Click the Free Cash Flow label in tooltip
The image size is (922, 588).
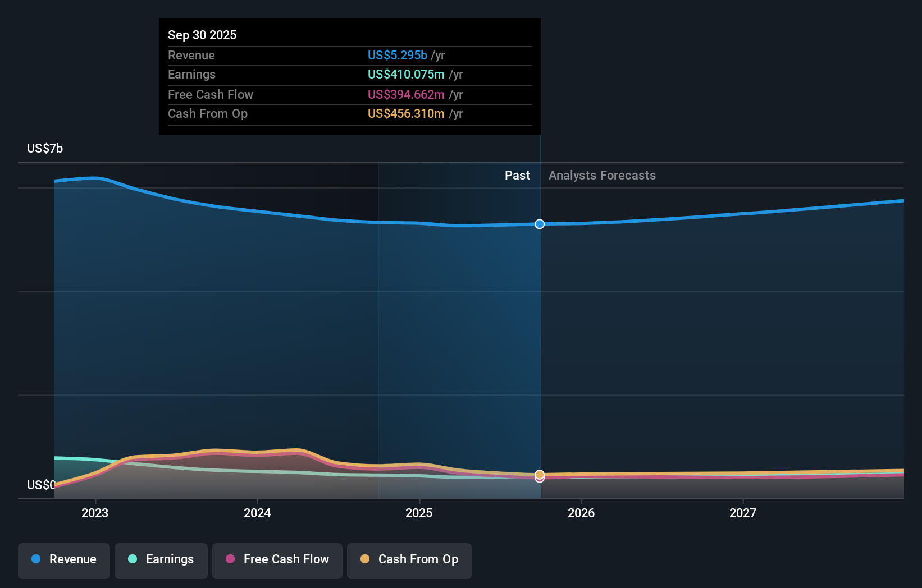211,94
